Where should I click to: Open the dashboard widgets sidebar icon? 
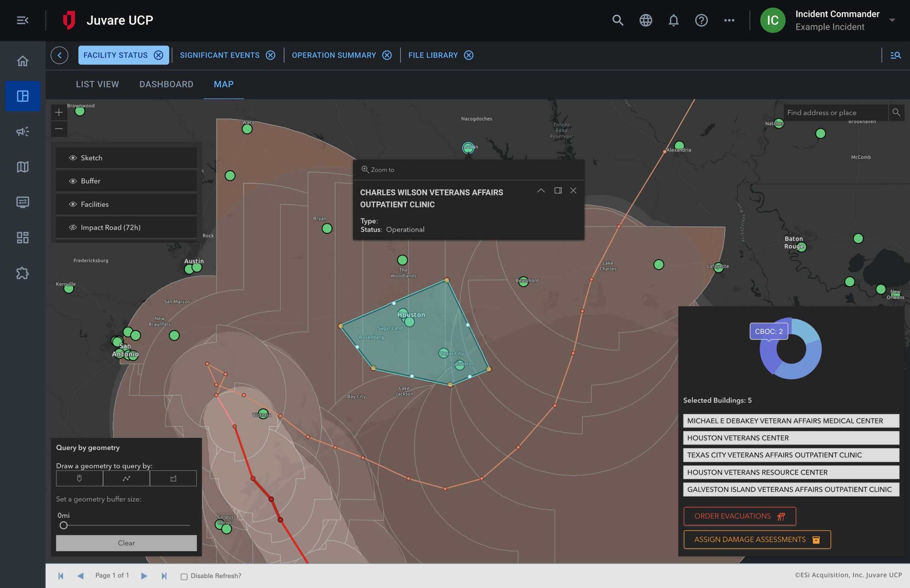(x=22, y=237)
